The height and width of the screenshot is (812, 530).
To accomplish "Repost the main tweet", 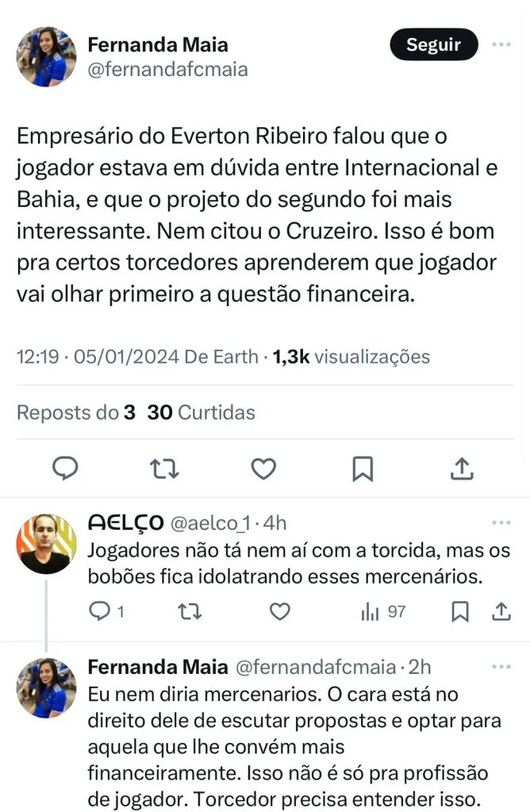I will 164,469.
